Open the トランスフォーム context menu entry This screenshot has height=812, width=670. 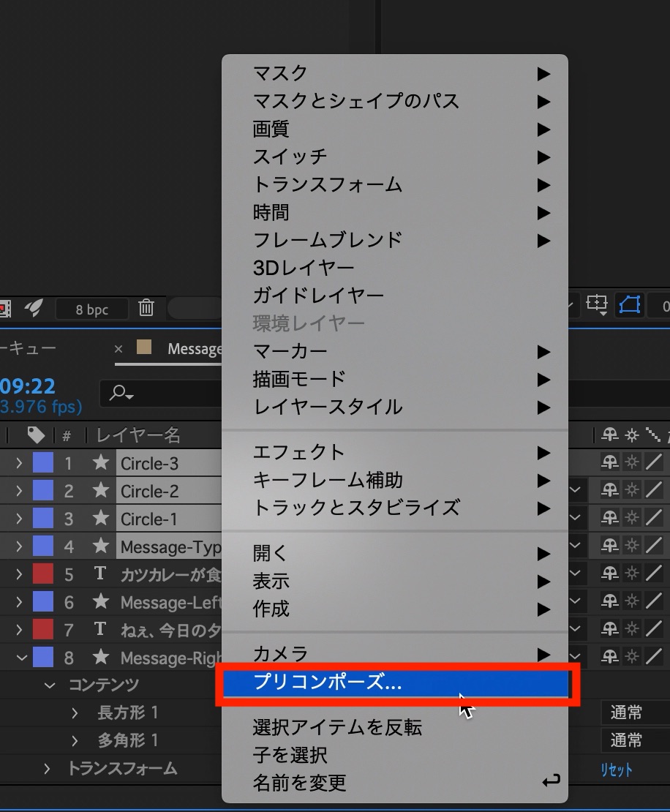coord(394,185)
